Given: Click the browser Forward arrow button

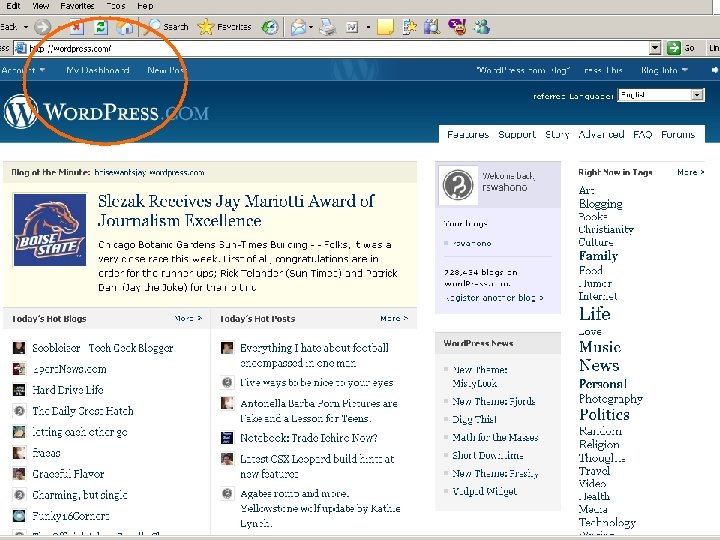Looking at the screenshot, I should click(42, 27).
